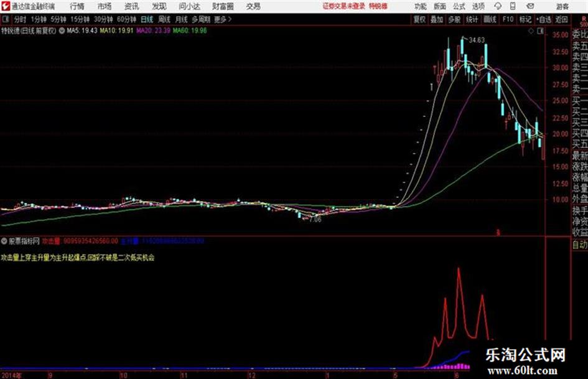The image size is (588, 379).
Task: Click the 攻击量 red indicator label
Action: [51, 241]
